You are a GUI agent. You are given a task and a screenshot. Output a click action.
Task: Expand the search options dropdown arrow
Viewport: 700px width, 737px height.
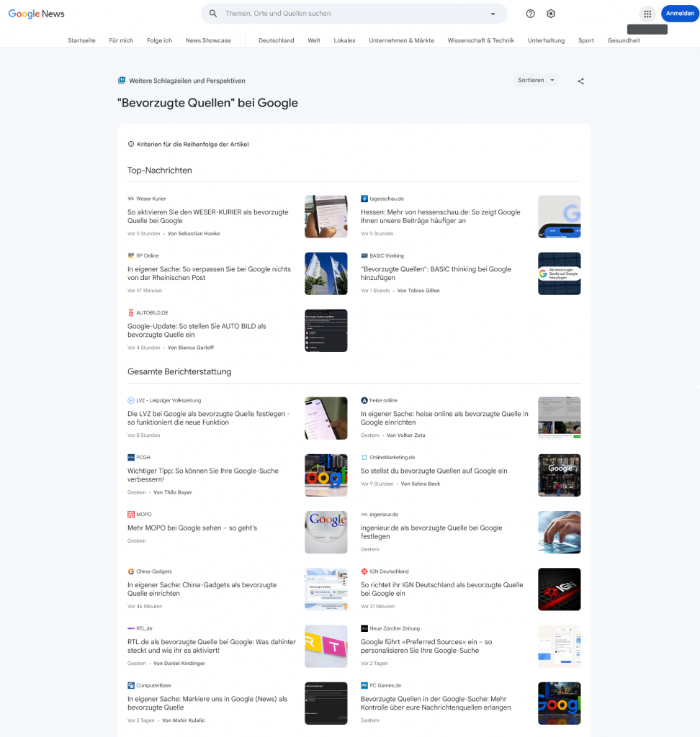click(493, 14)
